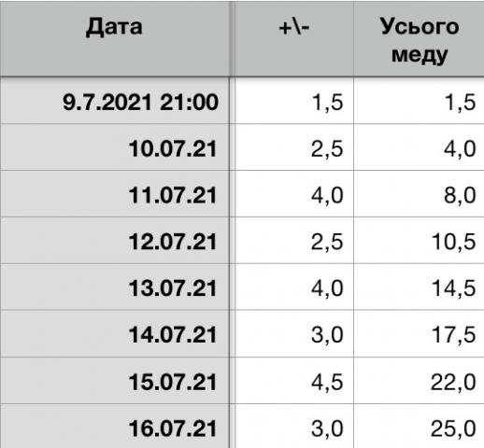The image size is (484, 448).
Task: Select the 15.07.21 date cell
Action: click(114, 381)
